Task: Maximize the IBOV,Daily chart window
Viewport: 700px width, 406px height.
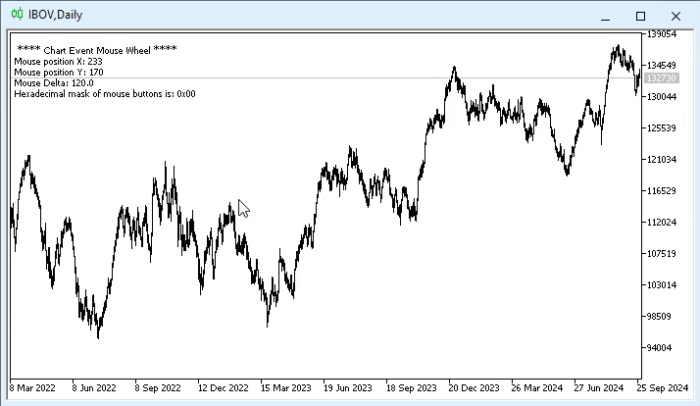Action: (x=640, y=17)
